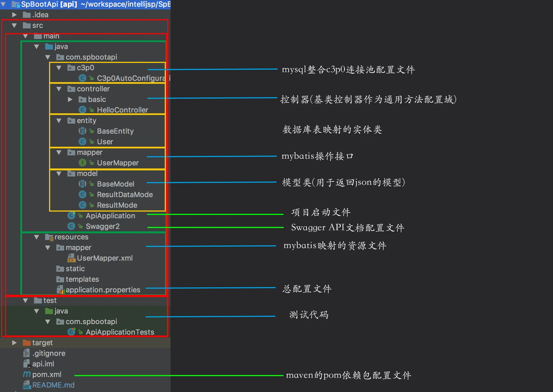The width and height of the screenshot is (553, 392).
Task: Collapse com.spbootapi under test java
Action: click(x=48, y=322)
